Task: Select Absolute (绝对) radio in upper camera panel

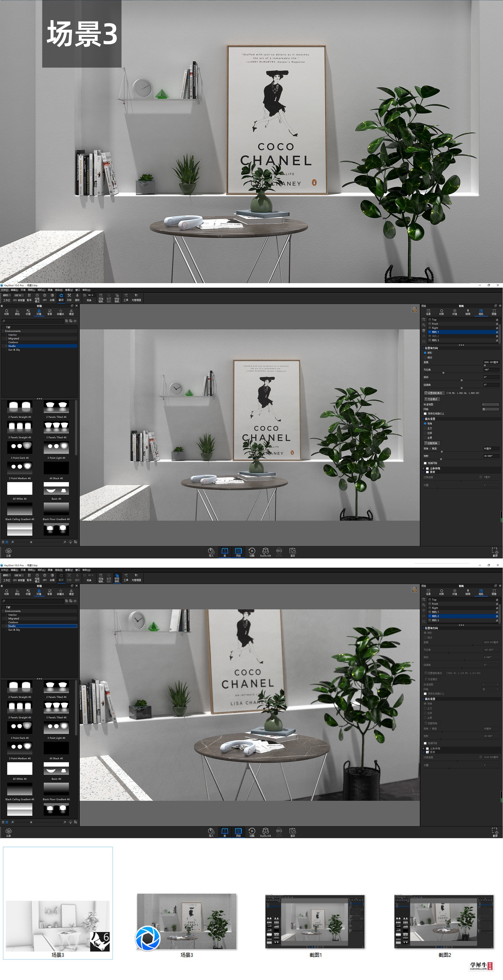Action: tap(425, 358)
